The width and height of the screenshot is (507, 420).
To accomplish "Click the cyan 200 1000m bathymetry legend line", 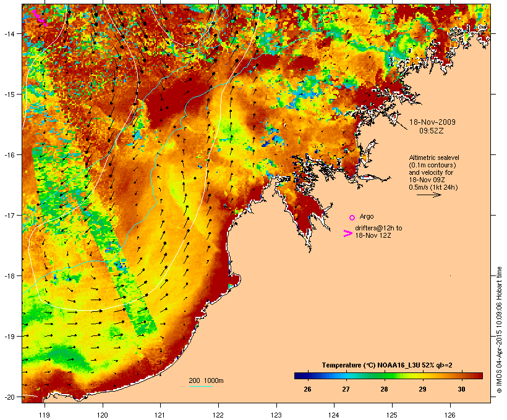I will (200, 386).
